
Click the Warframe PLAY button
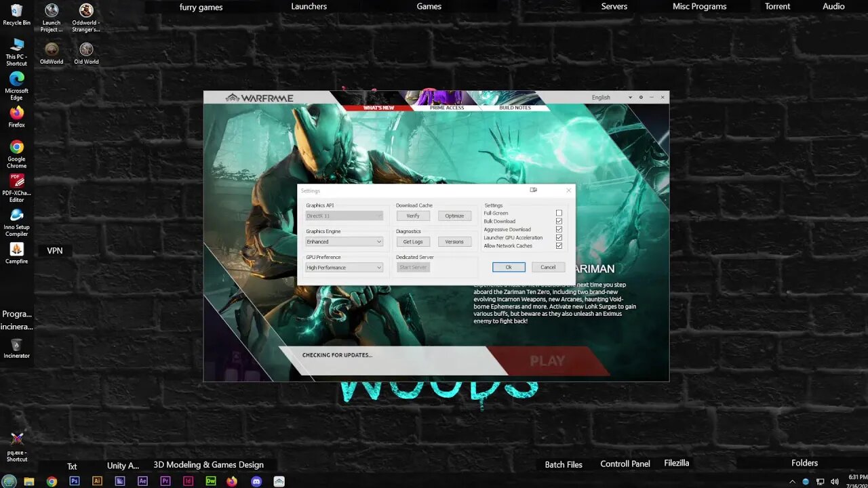click(x=548, y=361)
